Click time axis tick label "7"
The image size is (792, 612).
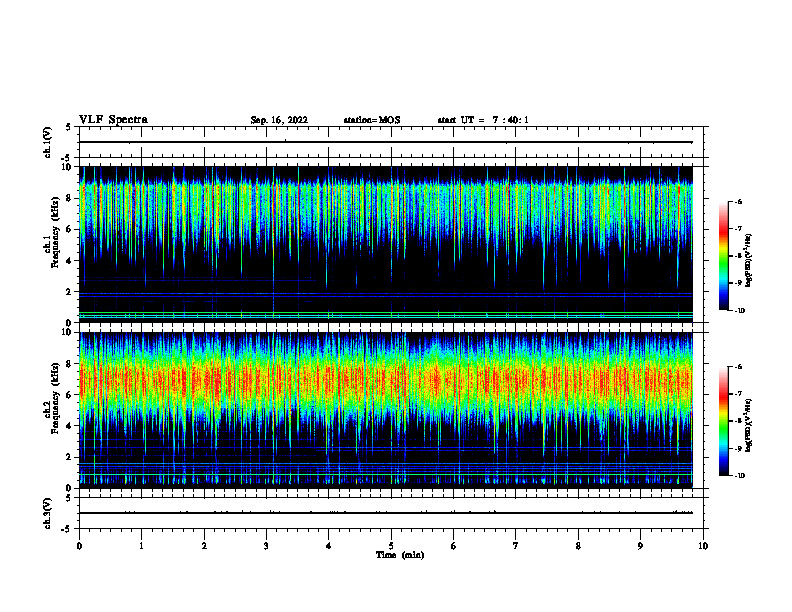pos(516,546)
